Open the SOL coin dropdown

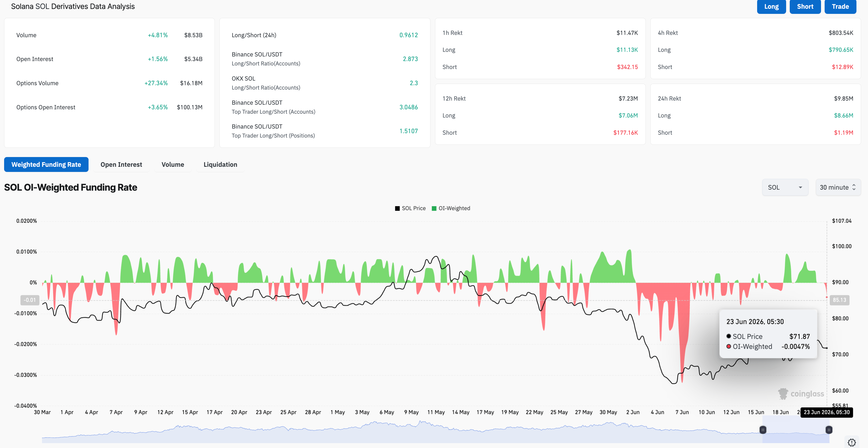click(785, 187)
